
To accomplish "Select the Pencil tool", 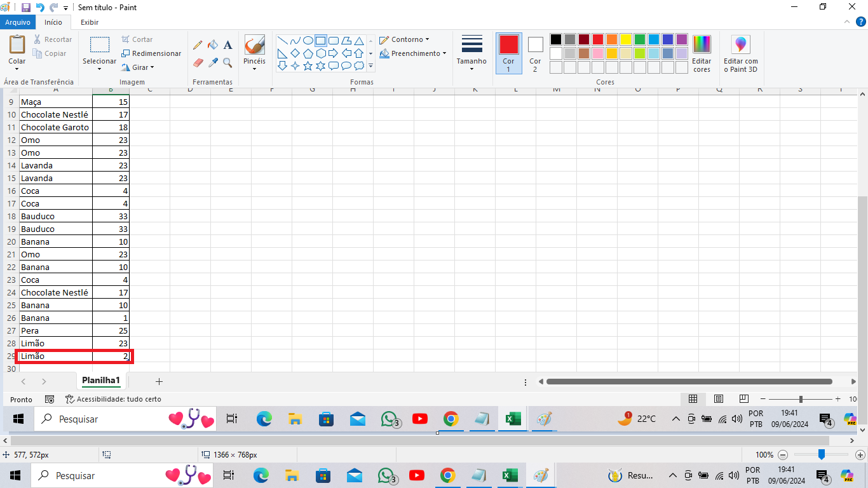I will tap(198, 45).
